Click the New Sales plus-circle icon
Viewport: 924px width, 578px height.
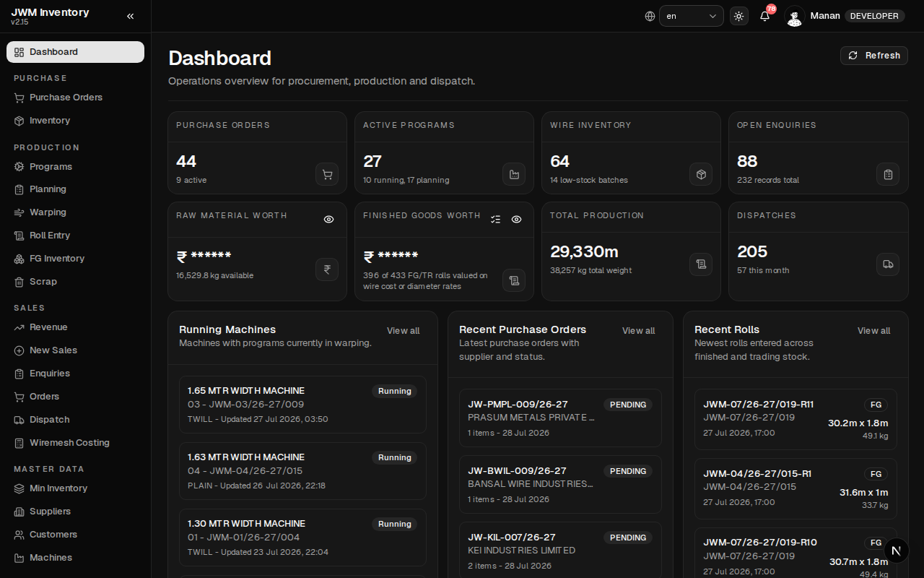click(x=19, y=350)
